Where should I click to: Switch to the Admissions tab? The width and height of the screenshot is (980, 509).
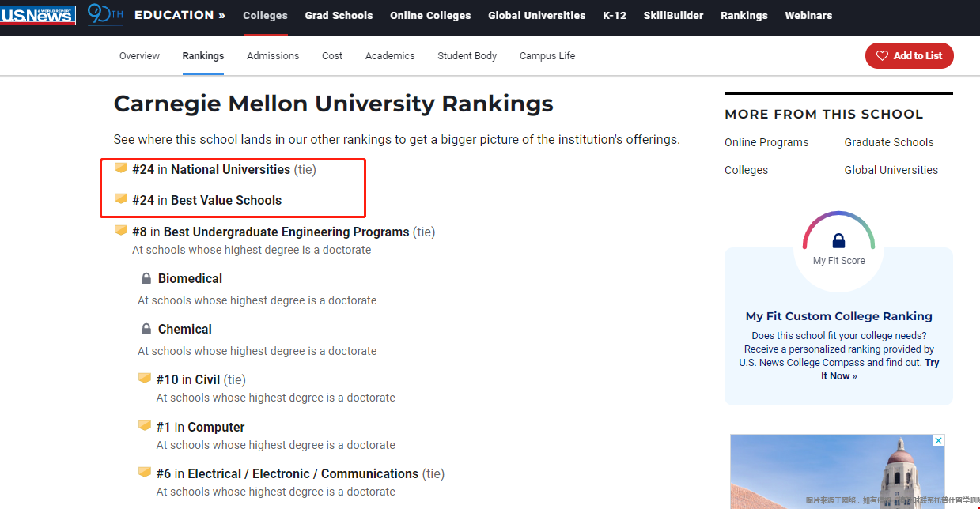point(273,56)
